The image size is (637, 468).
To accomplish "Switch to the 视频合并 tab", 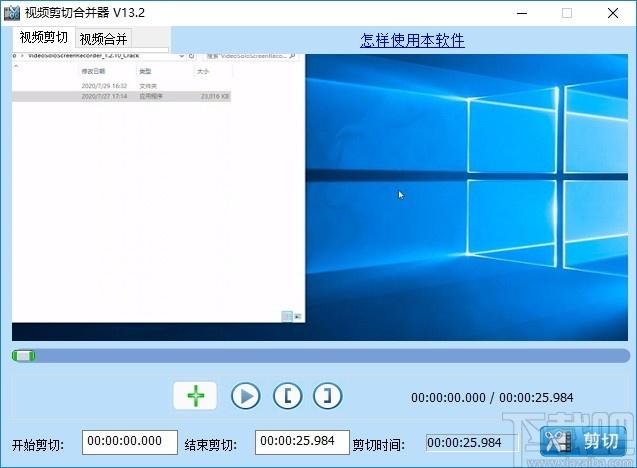I will (103, 39).
